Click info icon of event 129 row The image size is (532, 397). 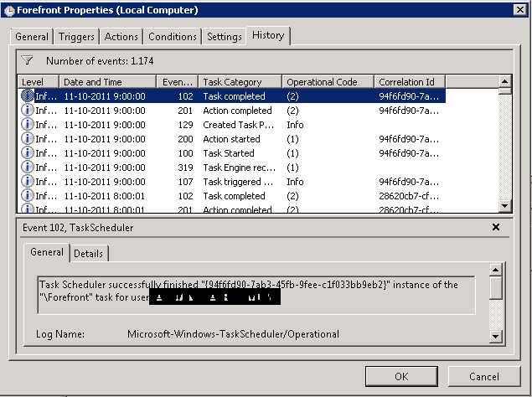tap(28, 125)
